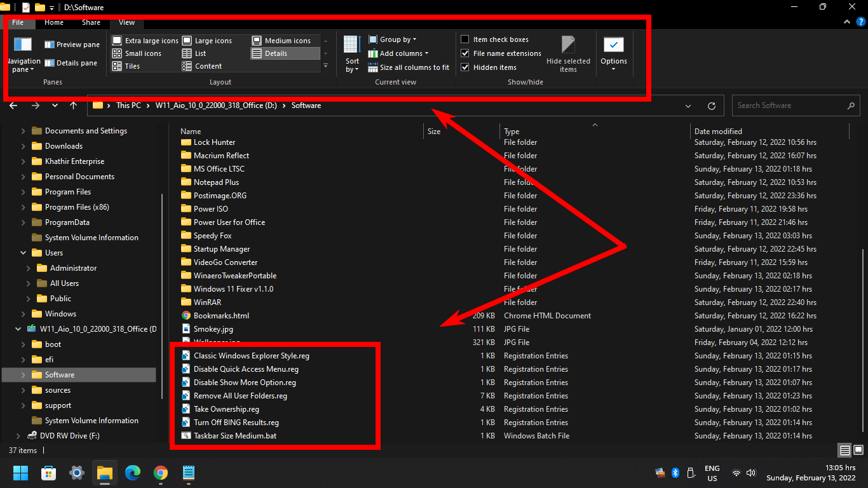Open the Group by dropdown
Viewport: 868px width, 488px height.
(393, 39)
